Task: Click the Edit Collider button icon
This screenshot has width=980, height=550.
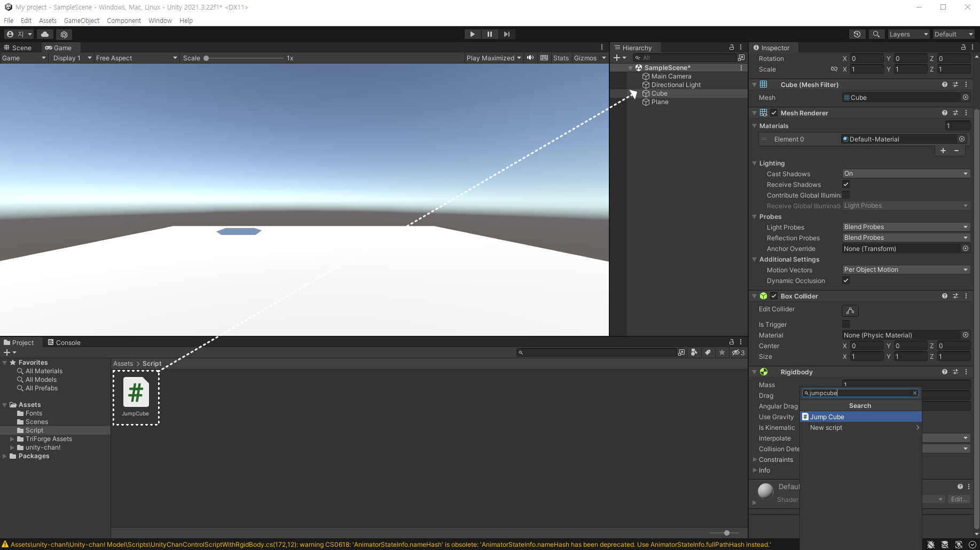Action: point(850,310)
